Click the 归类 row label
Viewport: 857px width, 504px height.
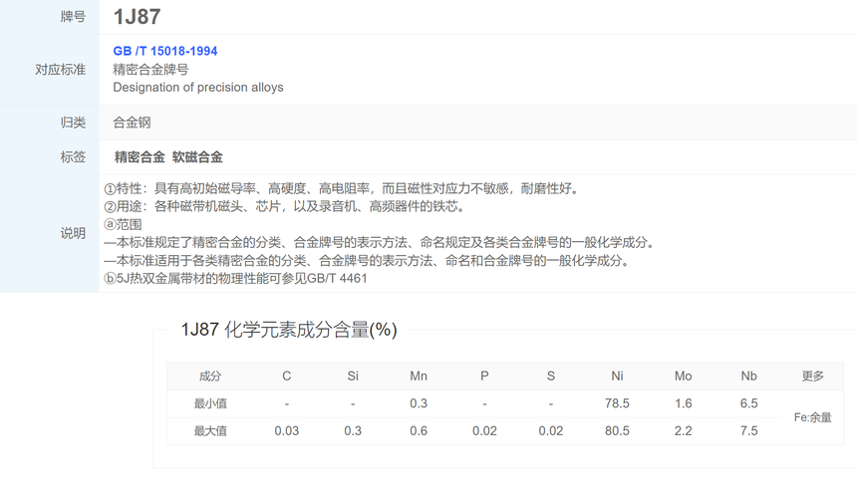[73, 123]
